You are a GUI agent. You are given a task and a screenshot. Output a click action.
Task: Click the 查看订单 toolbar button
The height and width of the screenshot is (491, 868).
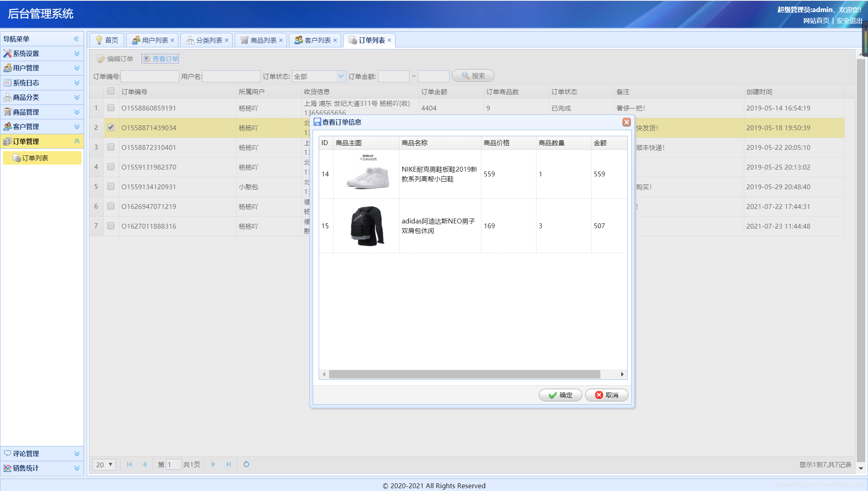pyautogui.click(x=160, y=59)
